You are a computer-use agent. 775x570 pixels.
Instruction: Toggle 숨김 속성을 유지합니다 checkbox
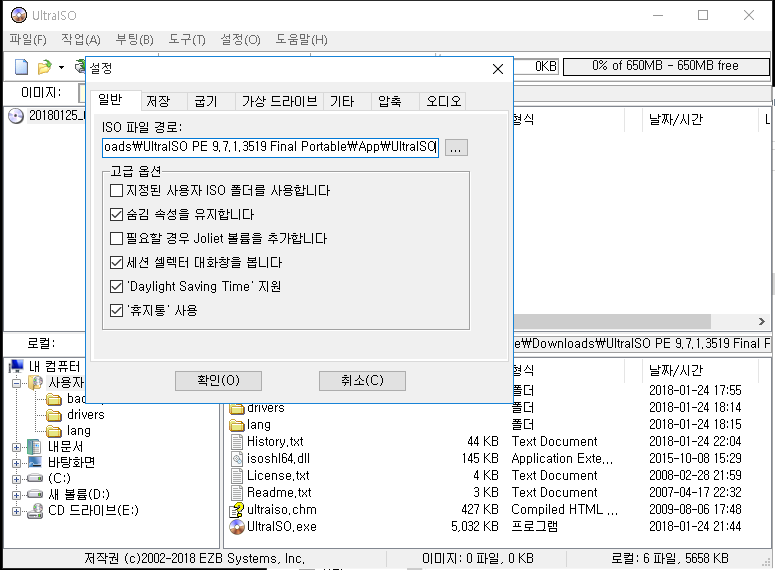click(x=116, y=214)
